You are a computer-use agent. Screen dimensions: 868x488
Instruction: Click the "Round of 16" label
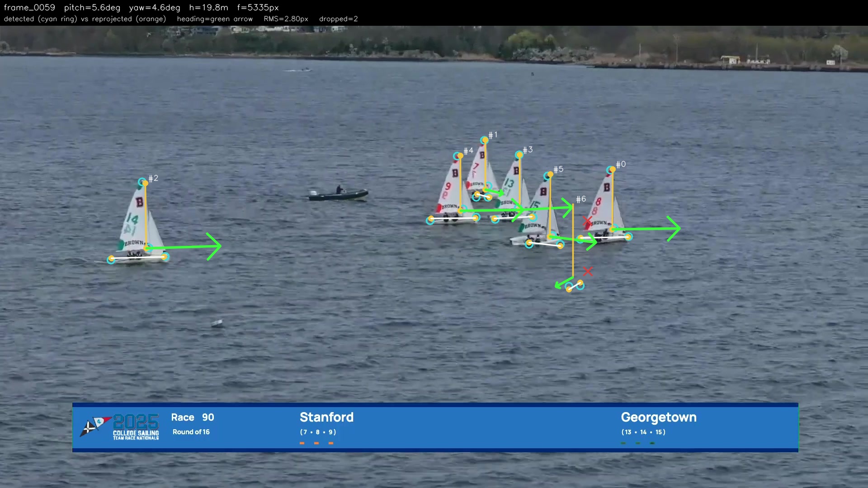(x=191, y=432)
